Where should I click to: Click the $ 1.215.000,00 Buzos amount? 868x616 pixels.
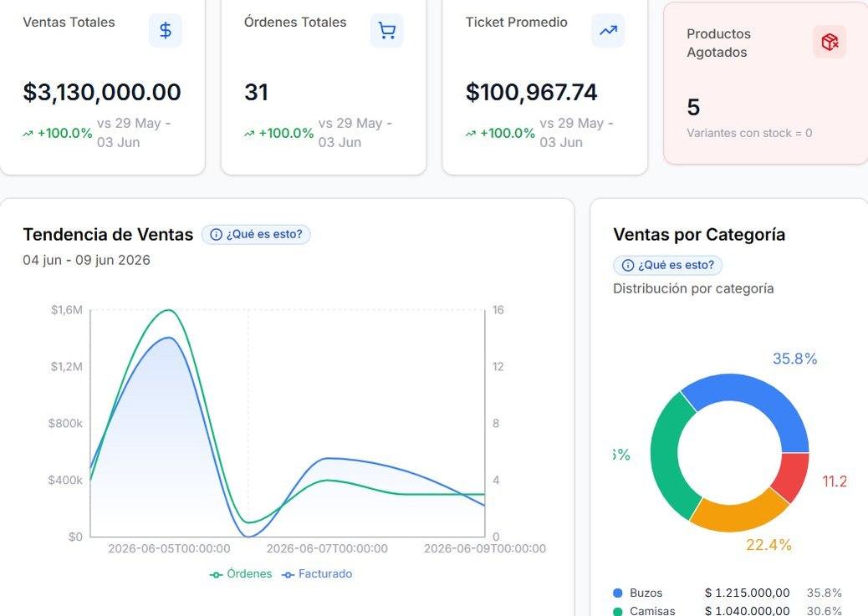[x=748, y=593]
